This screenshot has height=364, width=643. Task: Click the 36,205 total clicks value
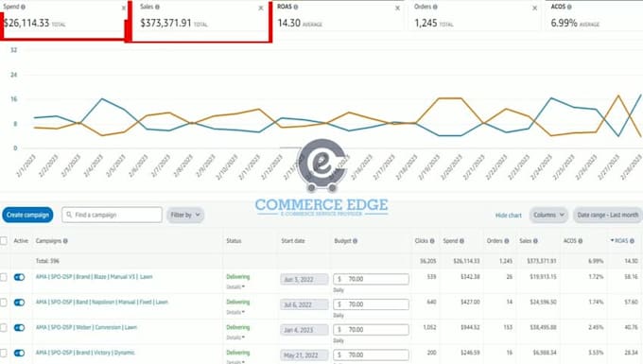[428, 261]
